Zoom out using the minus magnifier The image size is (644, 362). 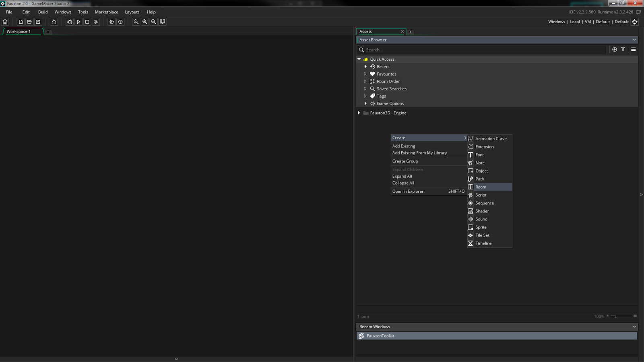(x=136, y=22)
